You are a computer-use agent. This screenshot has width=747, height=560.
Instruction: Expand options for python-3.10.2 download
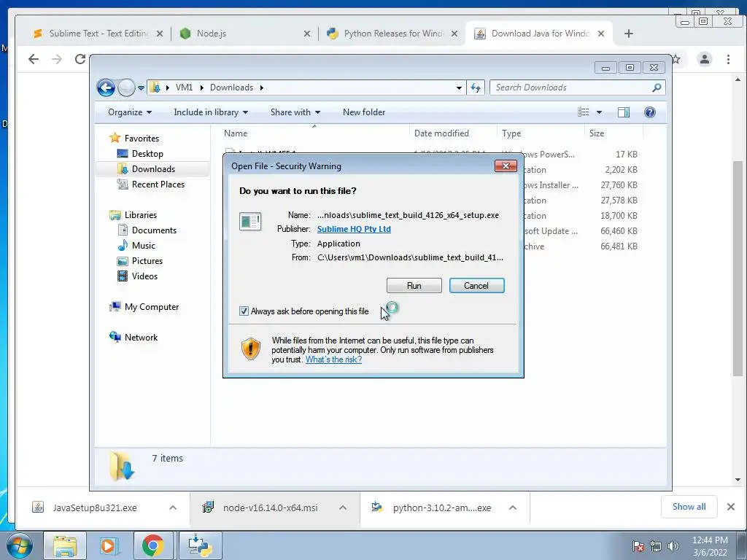(513, 507)
